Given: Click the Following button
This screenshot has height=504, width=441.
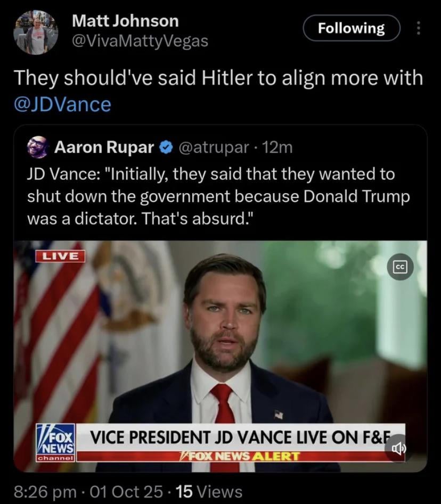Looking at the screenshot, I should coord(351,28).
